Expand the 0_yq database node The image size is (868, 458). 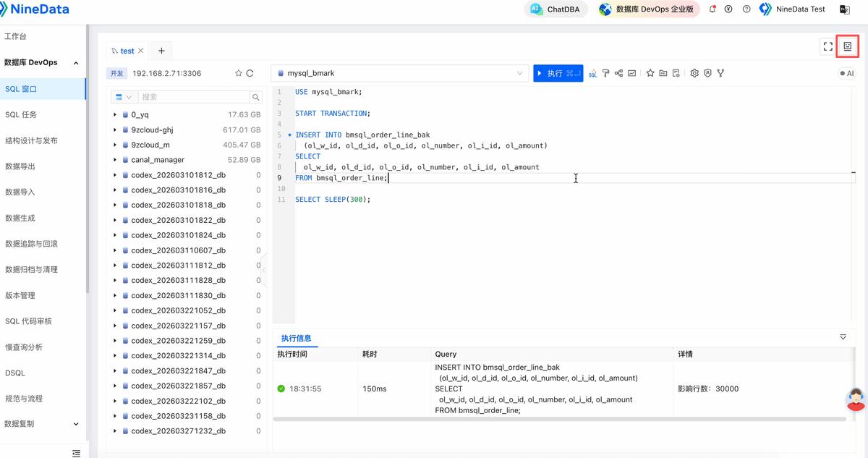[115, 114]
